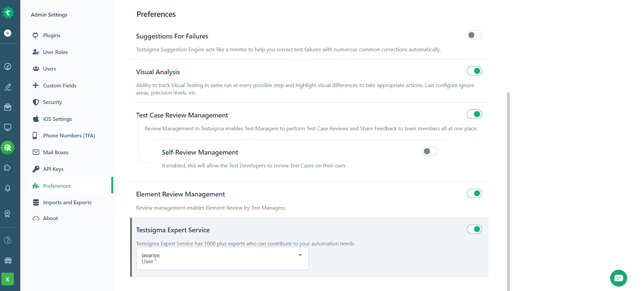644x291 pixels.
Task: Click the Preferences page title
Action: 156,14
